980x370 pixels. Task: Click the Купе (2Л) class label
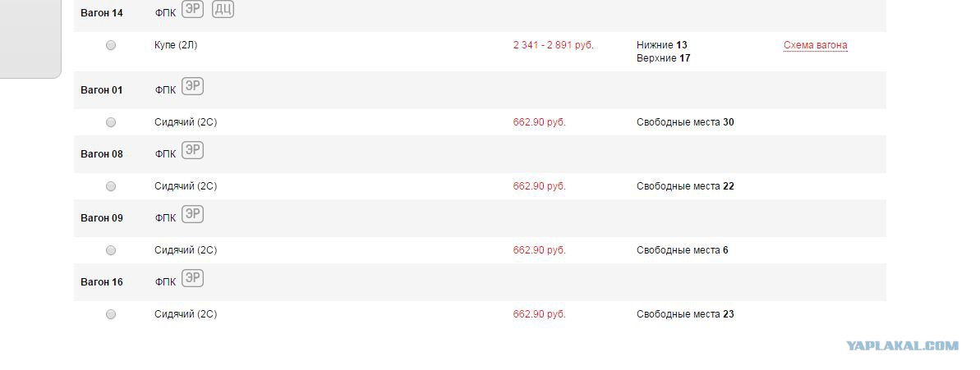point(176,45)
